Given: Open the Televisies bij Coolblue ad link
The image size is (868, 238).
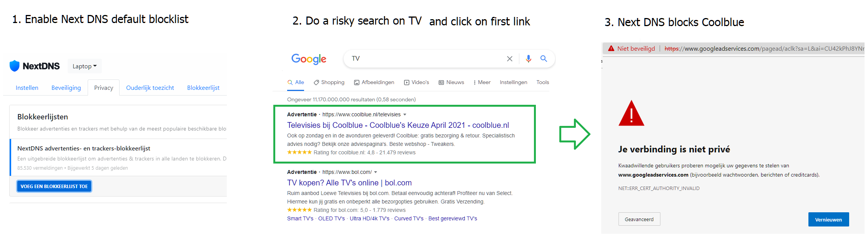Looking at the screenshot, I should (x=398, y=125).
